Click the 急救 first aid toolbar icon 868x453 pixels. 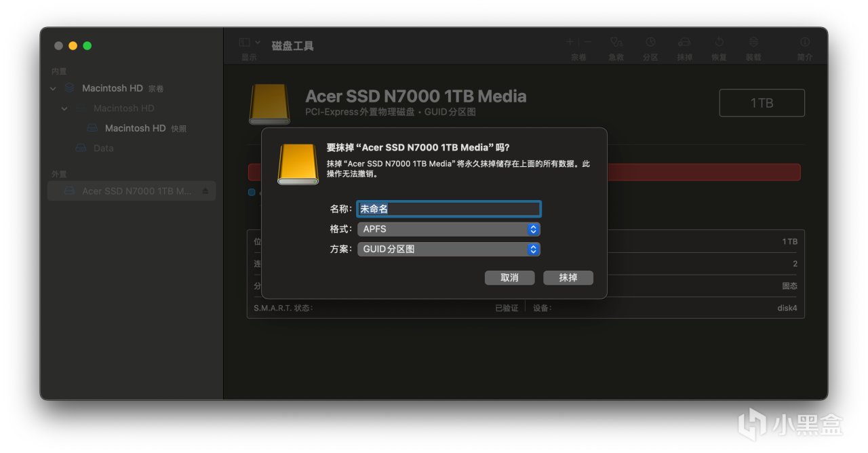(x=616, y=42)
